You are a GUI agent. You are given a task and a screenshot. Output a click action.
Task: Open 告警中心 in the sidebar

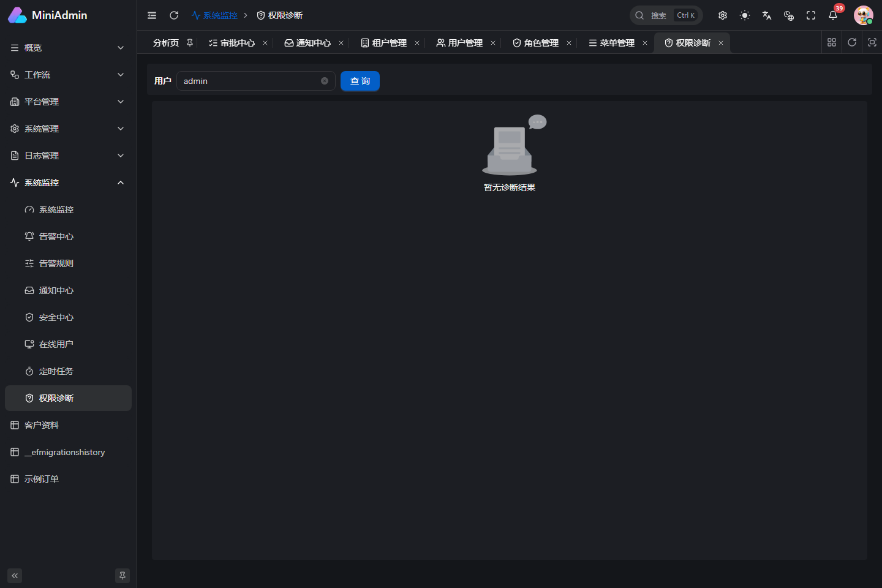click(68, 236)
